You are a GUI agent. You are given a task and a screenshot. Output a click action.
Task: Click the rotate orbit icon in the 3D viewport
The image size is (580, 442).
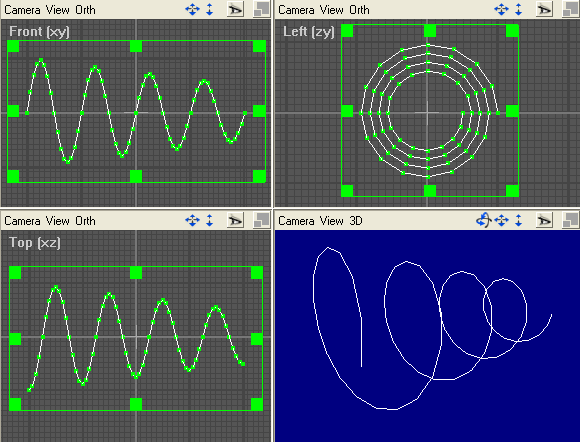[483, 220]
